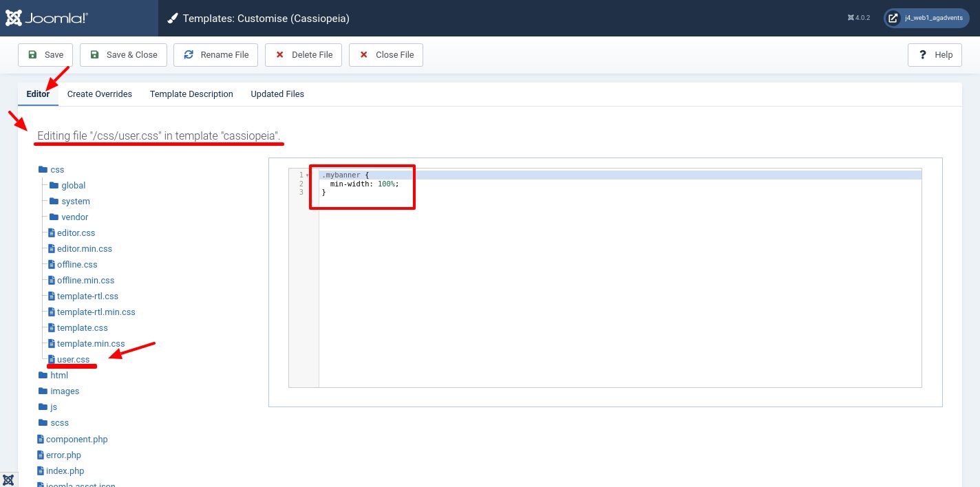Click the folder icon beside scss

point(43,422)
